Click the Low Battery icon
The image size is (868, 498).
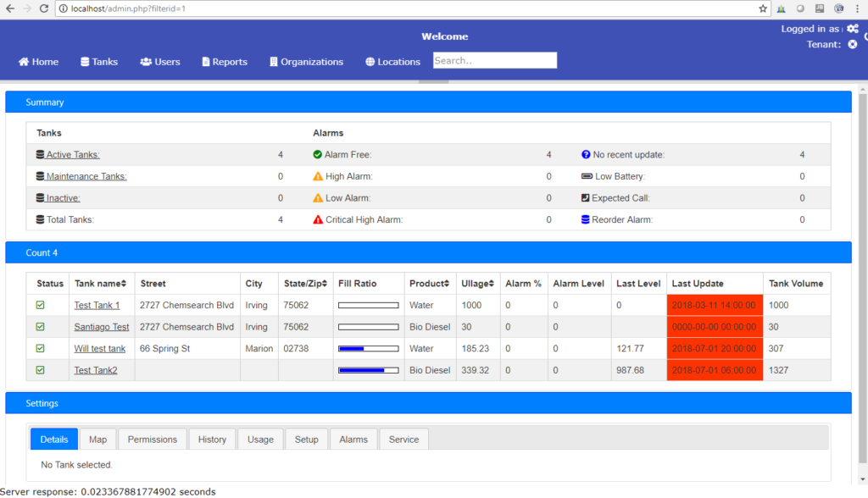coord(587,176)
